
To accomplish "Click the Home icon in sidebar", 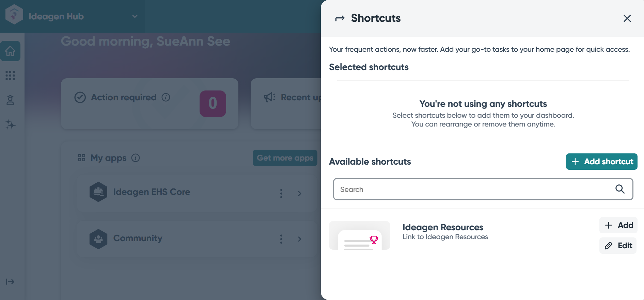I will (10, 51).
